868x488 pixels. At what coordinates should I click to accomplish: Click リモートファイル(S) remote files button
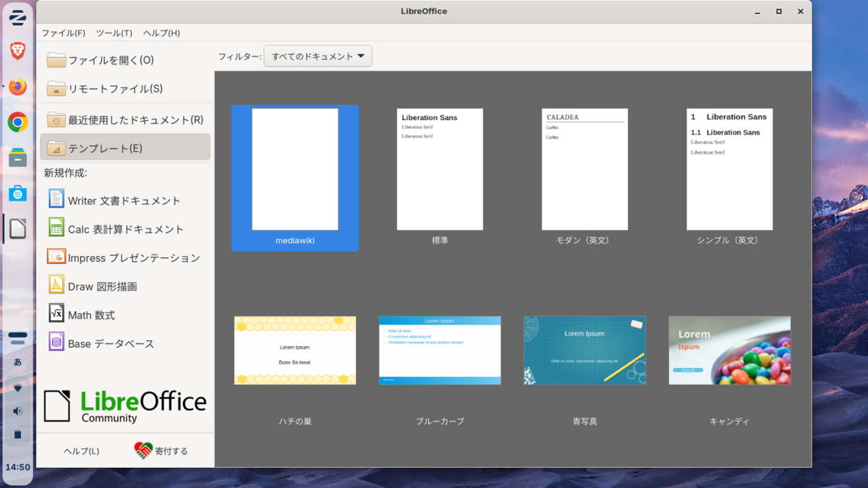(125, 89)
